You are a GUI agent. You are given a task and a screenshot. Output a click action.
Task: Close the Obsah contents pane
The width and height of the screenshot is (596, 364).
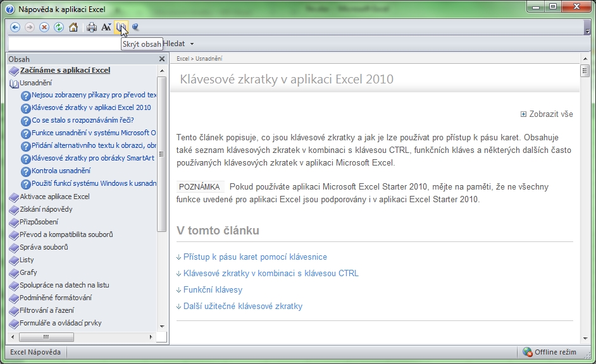pyautogui.click(x=162, y=59)
